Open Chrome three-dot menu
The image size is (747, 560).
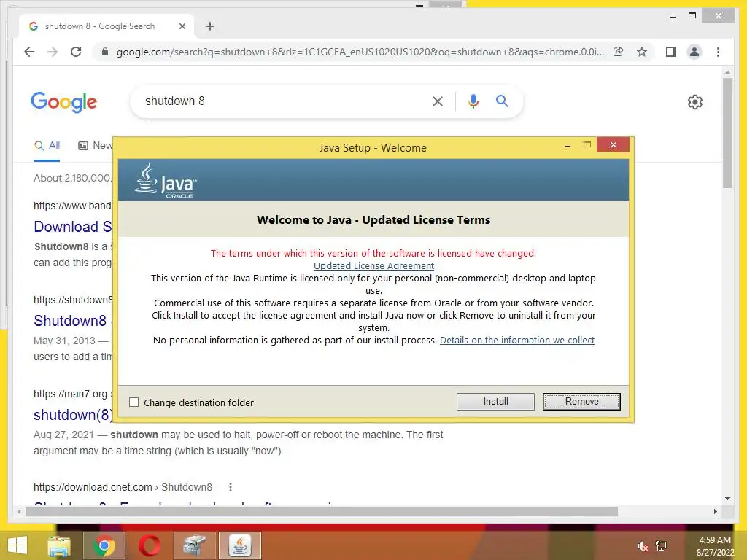[x=718, y=52]
